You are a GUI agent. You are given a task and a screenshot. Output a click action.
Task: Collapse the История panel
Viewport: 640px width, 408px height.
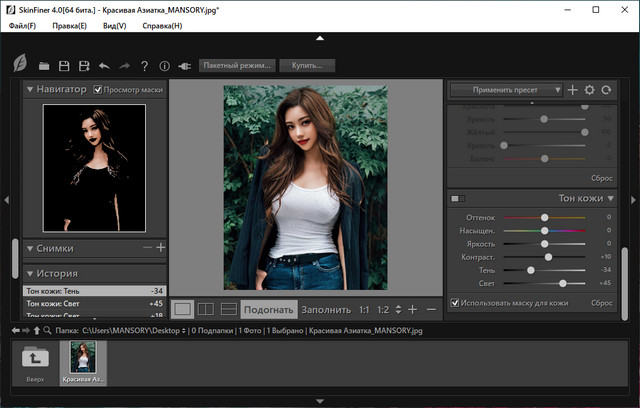coord(31,273)
